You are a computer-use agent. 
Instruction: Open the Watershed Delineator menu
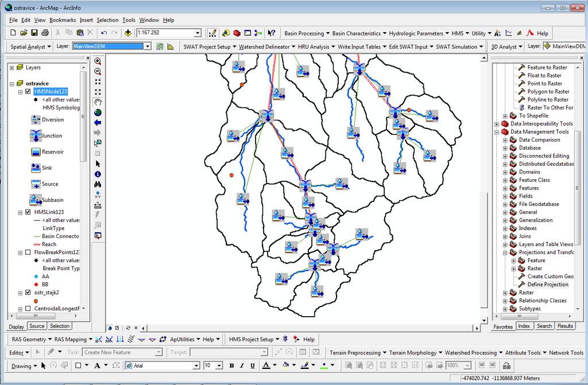coord(266,46)
